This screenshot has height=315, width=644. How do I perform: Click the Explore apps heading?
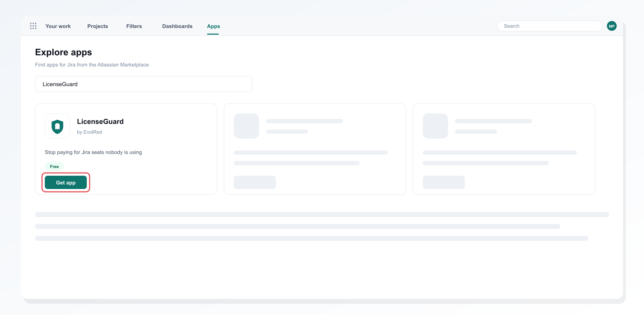pos(63,52)
